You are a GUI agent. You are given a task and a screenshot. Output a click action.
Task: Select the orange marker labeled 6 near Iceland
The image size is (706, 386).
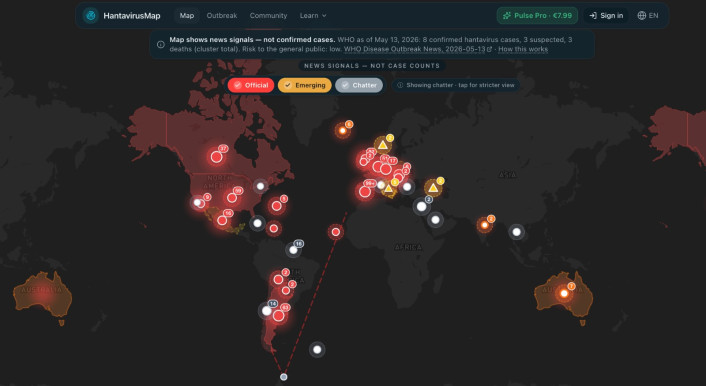[342, 131]
